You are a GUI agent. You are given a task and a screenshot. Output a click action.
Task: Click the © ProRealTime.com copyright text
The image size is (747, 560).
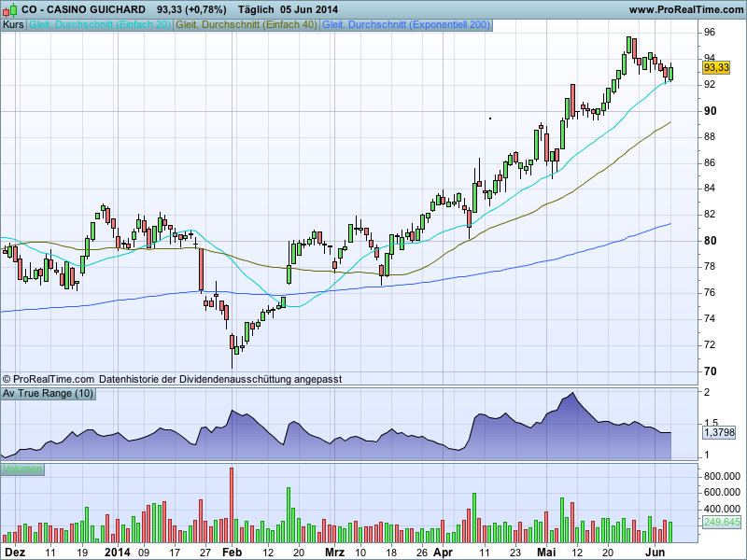[x=49, y=379]
